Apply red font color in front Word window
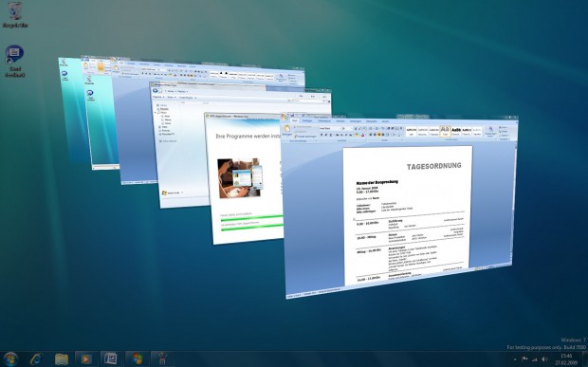Image resolution: width=588 pixels, height=367 pixels. [x=362, y=135]
